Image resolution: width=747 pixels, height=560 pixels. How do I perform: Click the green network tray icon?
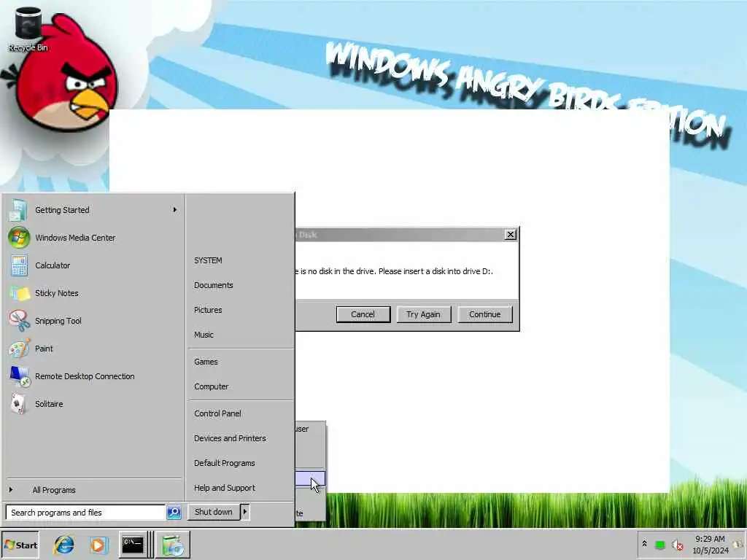click(x=659, y=545)
